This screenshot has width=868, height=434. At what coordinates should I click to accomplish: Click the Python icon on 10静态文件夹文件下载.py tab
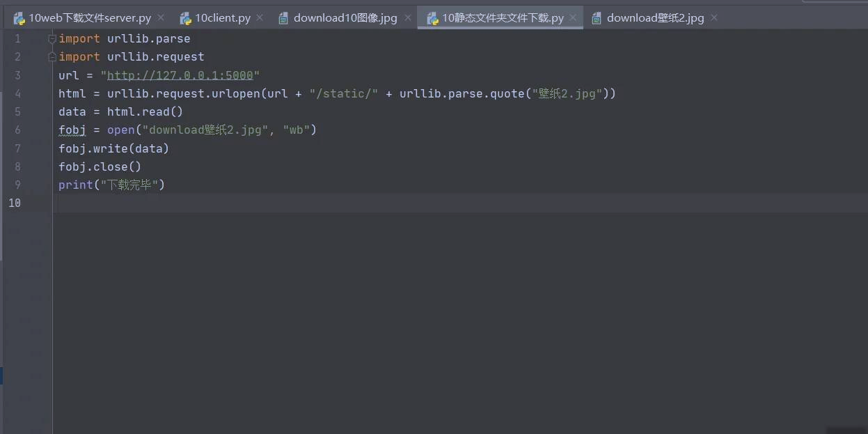(x=432, y=18)
